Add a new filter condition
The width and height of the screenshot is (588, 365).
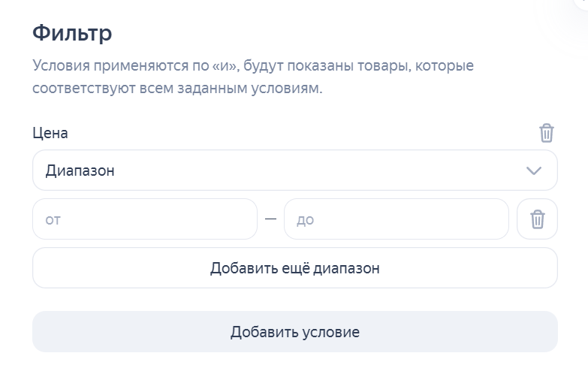tap(294, 332)
